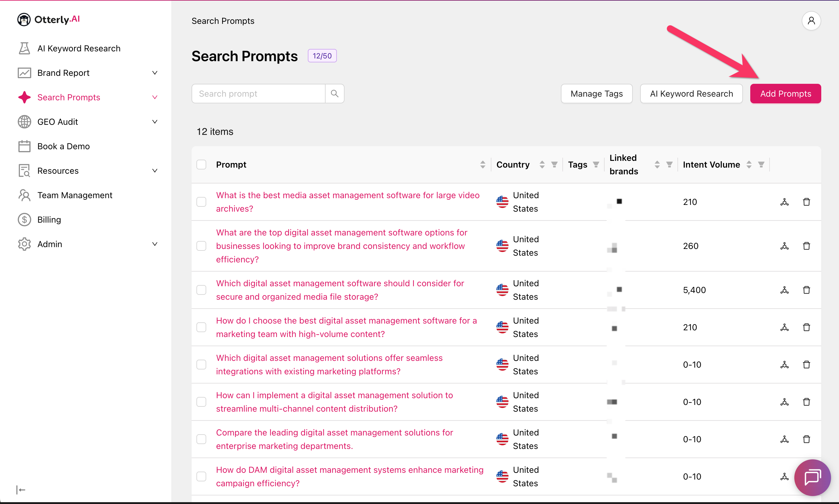Open Team Management in the sidebar

tap(74, 195)
